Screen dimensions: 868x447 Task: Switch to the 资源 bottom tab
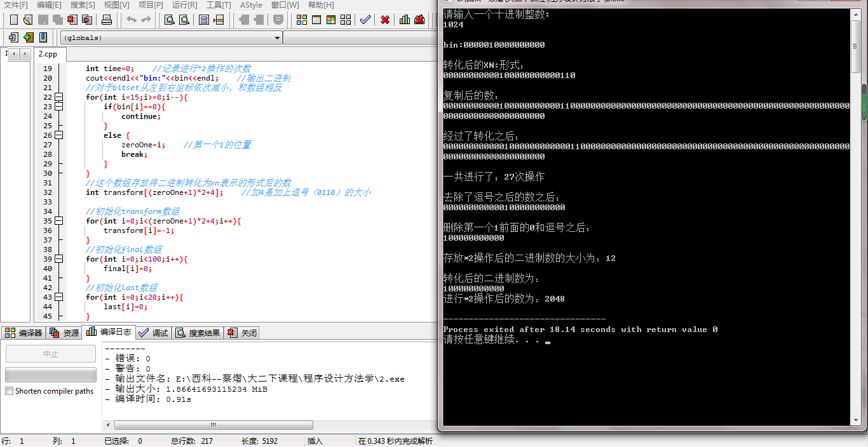click(x=64, y=333)
